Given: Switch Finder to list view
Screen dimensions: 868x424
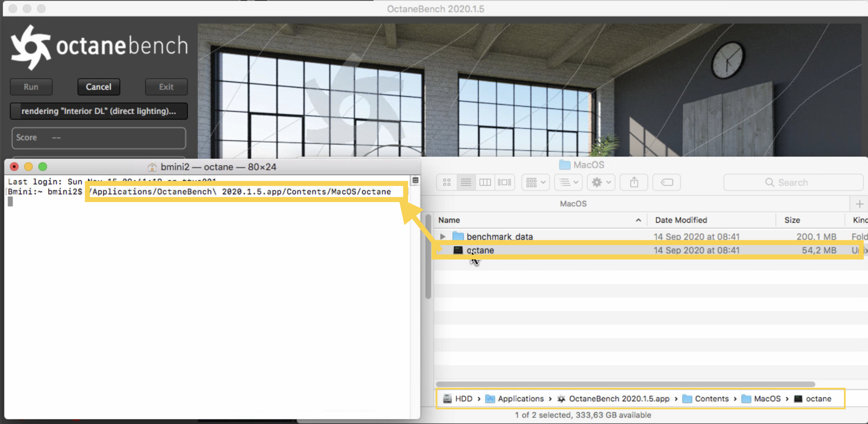Looking at the screenshot, I should 466,182.
